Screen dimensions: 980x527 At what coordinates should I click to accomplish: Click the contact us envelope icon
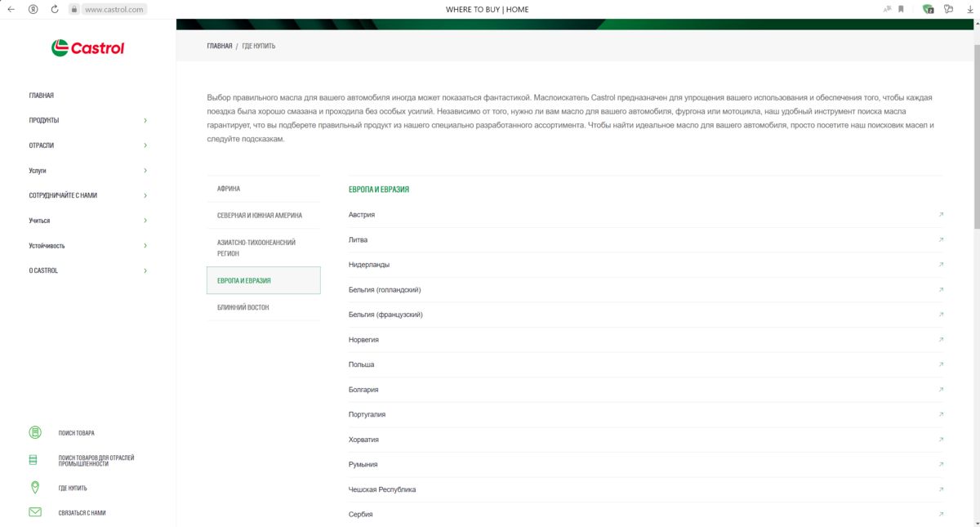(x=35, y=512)
